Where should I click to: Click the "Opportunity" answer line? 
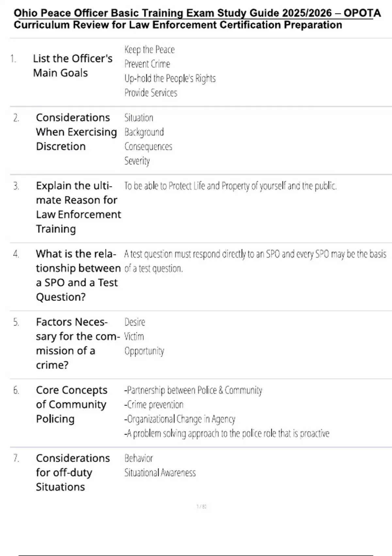(144, 351)
